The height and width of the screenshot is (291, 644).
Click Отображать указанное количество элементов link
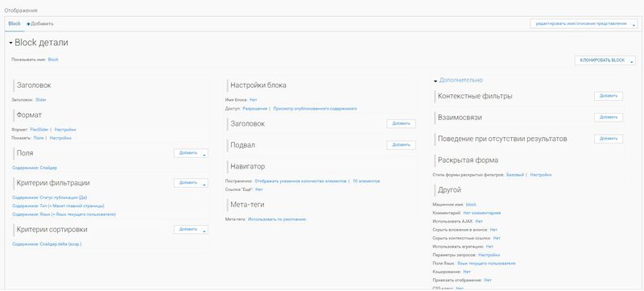click(301, 181)
